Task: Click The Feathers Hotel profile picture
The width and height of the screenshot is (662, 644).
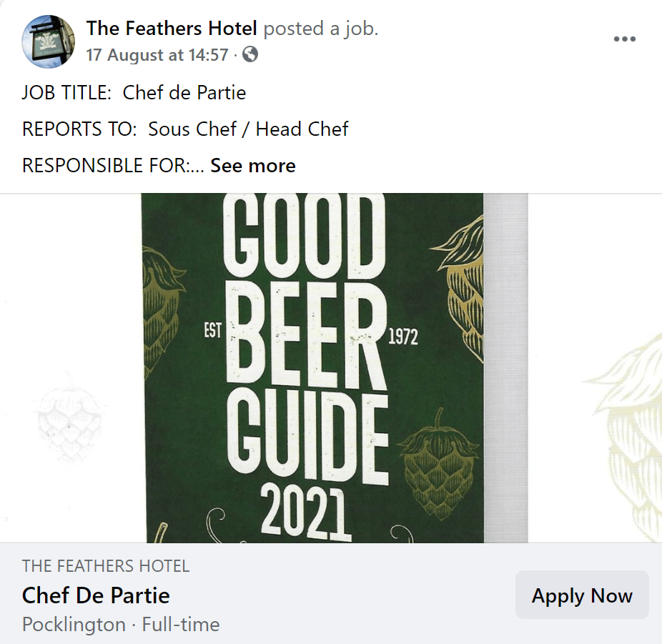Action: (x=49, y=41)
